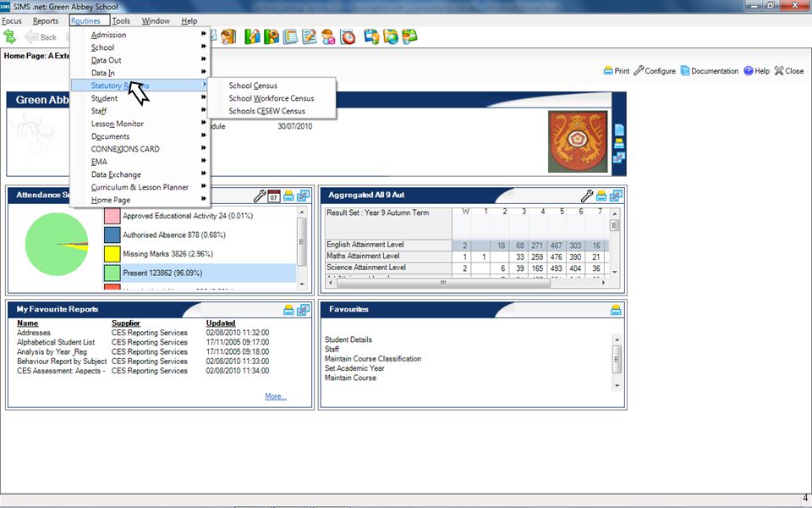The height and width of the screenshot is (508, 812).
Task: Click the calendar icon in Attendance panel
Action: 274,196
